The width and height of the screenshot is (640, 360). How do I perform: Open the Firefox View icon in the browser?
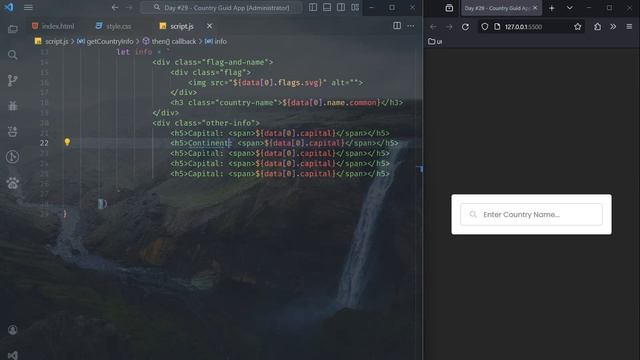click(449, 8)
